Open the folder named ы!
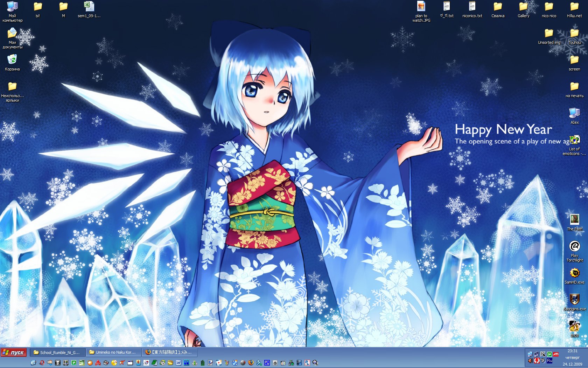The height and width of the screenshot is (368, 588). pyautogui.click(x=38, y=10)
